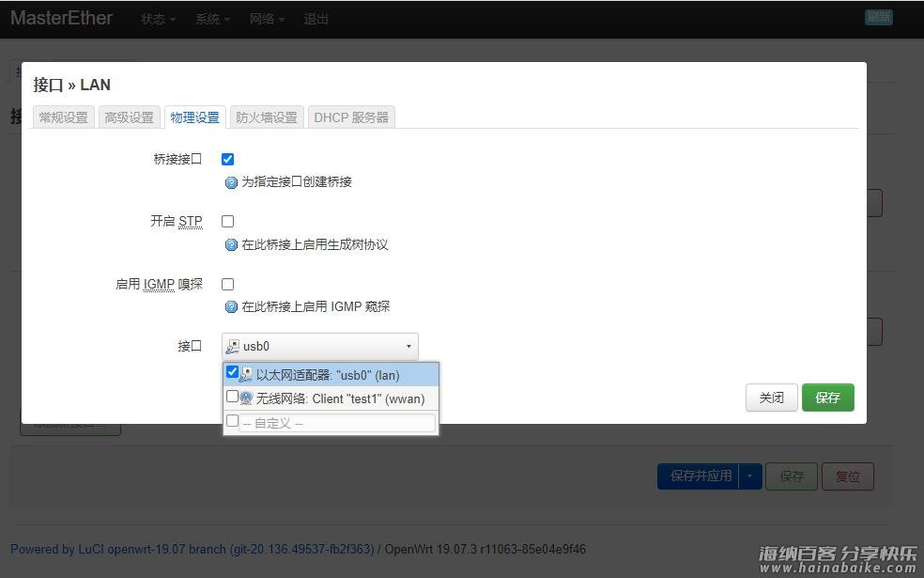The image size is (924, 578).
Task: Enable the 启用 IGMP 嗅探 checkbox
Action: click(x=227, y=284)
